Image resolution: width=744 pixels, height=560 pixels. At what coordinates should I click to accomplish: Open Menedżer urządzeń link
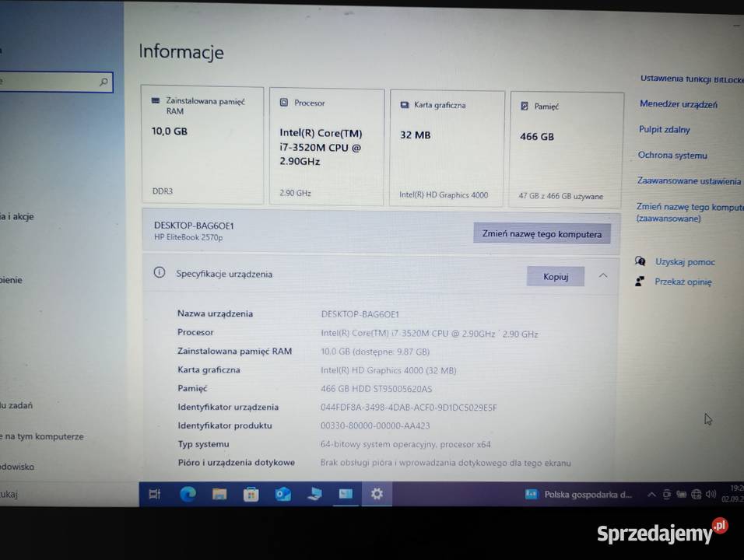678,104
